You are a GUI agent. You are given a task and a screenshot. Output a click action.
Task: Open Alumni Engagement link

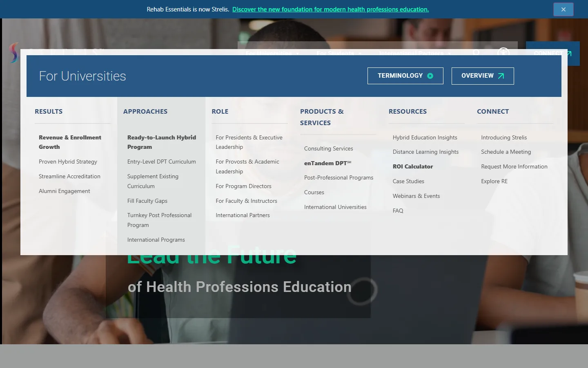(x=65, y=191)
